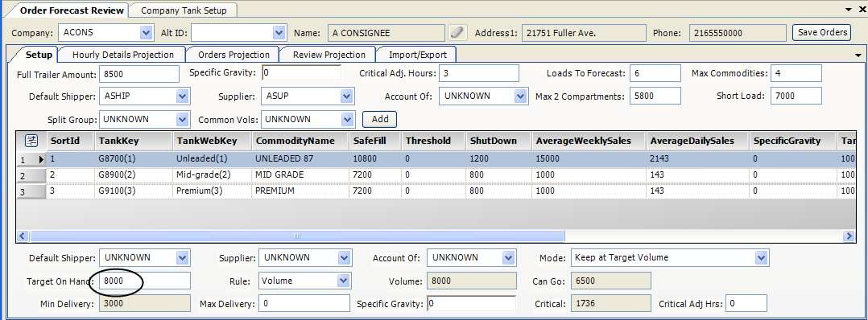
Task: Click the eraser icon next to Name field
Action: (457, 33)
